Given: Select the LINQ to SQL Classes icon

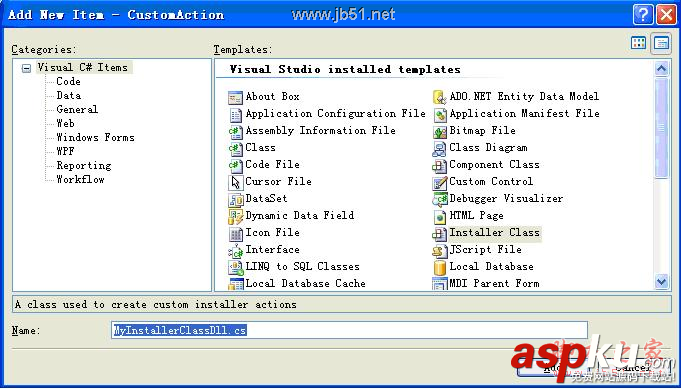Looking at the screenshot, I should click(235, 267).
